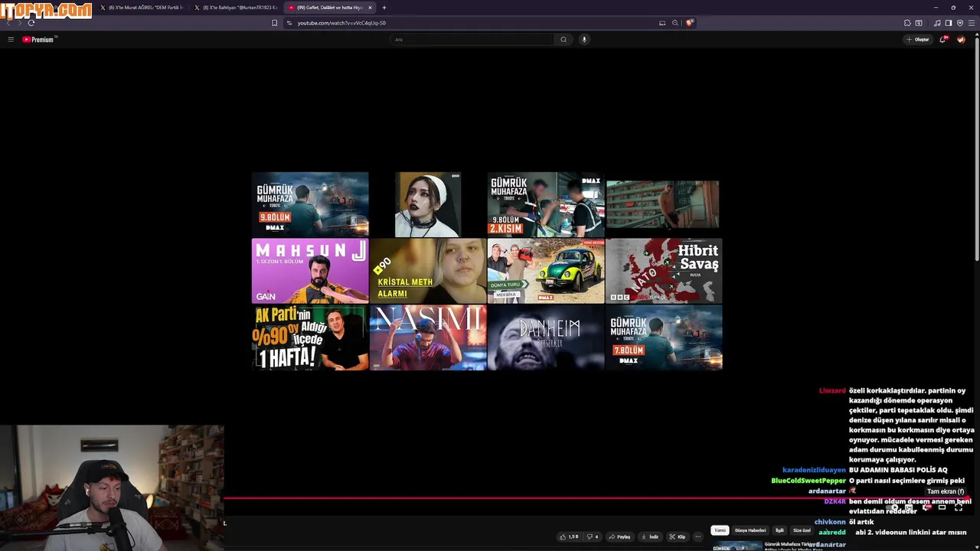980x551 pixels.
Task: Toggle subtitles in the video player
Action: pyautogui.click(x=910, y=507)
